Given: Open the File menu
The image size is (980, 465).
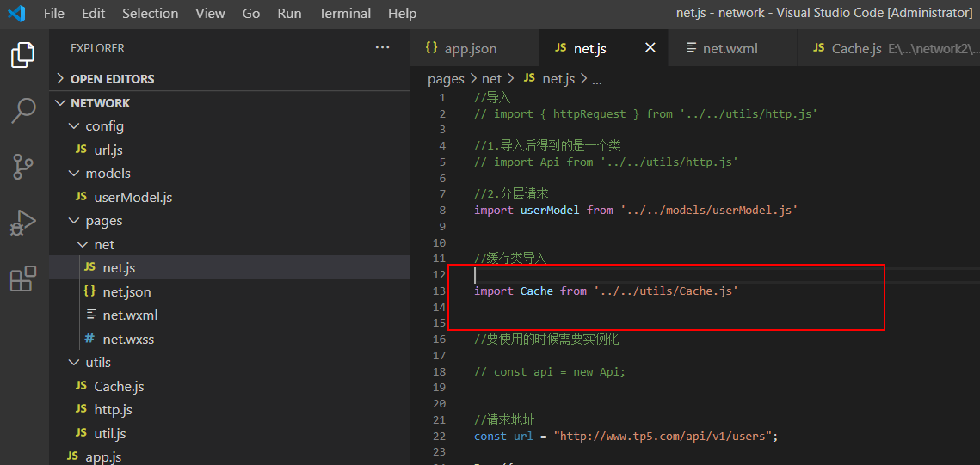Looking at the screenshot, I should tap(54, 13).
